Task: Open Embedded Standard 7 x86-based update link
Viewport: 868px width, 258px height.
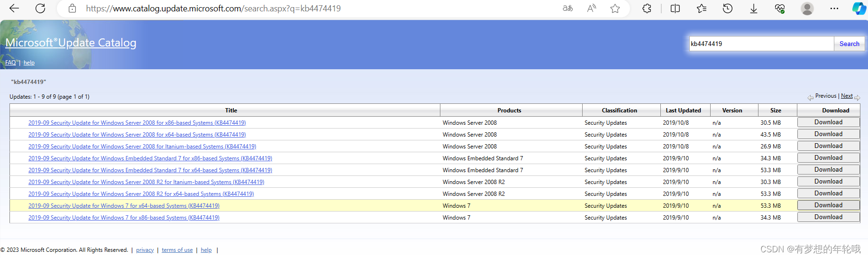Action: click(x=150, y=158)
